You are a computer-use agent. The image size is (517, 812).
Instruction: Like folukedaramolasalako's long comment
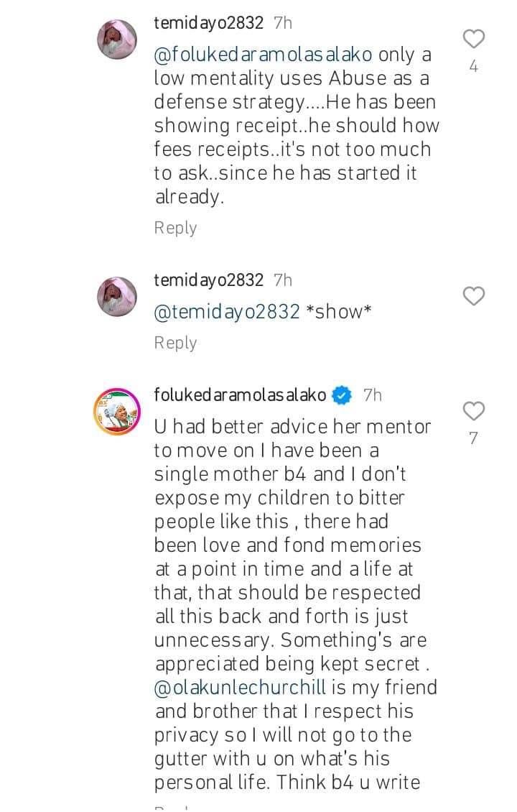(x=474, y=412)
